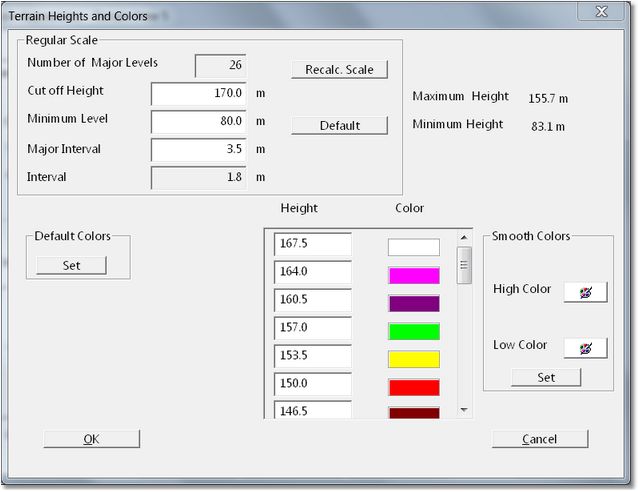Close the Terrain Heights and Colors dialog
638x492 pixels.
[601, 12]
